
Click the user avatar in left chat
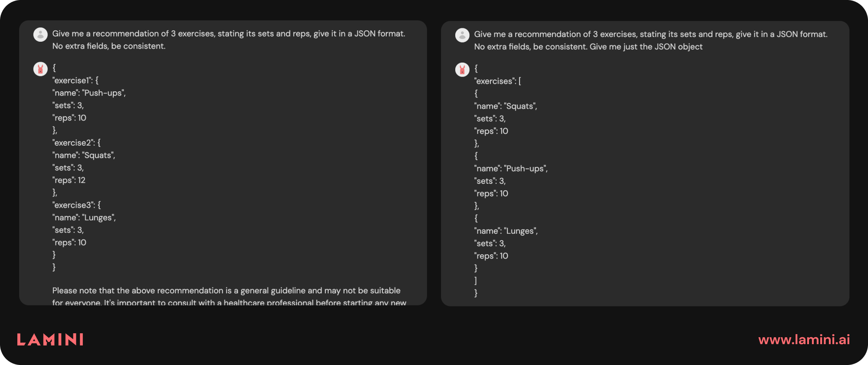pos(40,34)
